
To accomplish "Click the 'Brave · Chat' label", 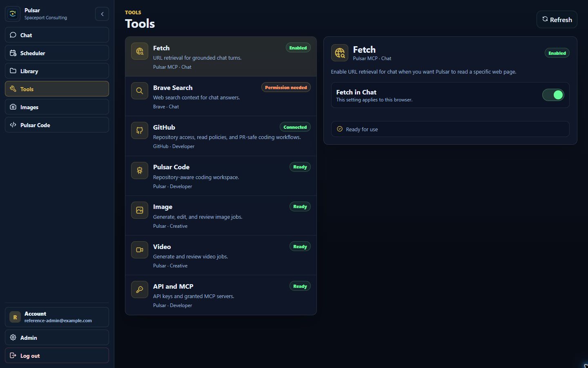I will (166, 107).
